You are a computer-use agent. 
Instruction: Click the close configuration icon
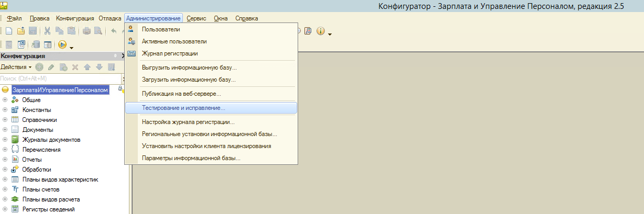click(x=21, y=45)
